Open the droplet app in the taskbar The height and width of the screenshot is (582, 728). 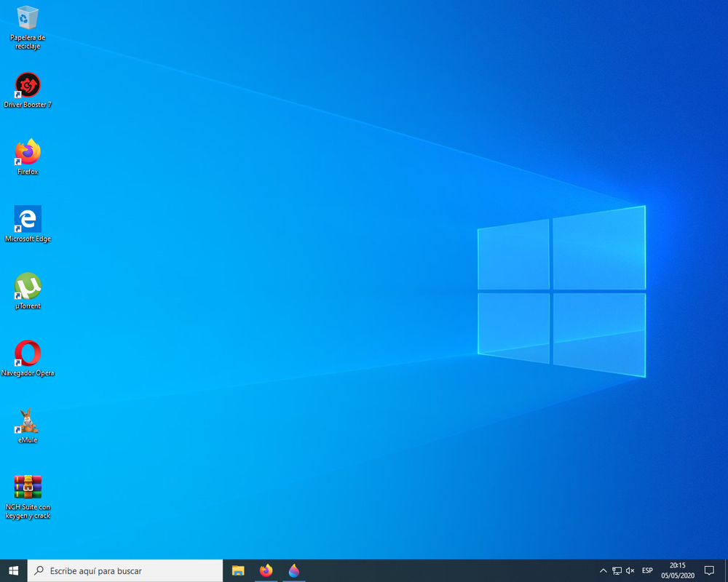click(294, 570)
